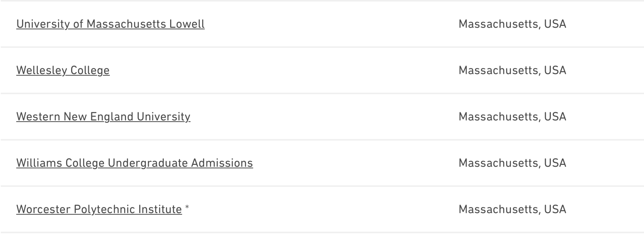The width and height of the screenshot is (644, 234).
Task: Open the University of Massachusetts Lowell link
Action: tap(110, 24)
